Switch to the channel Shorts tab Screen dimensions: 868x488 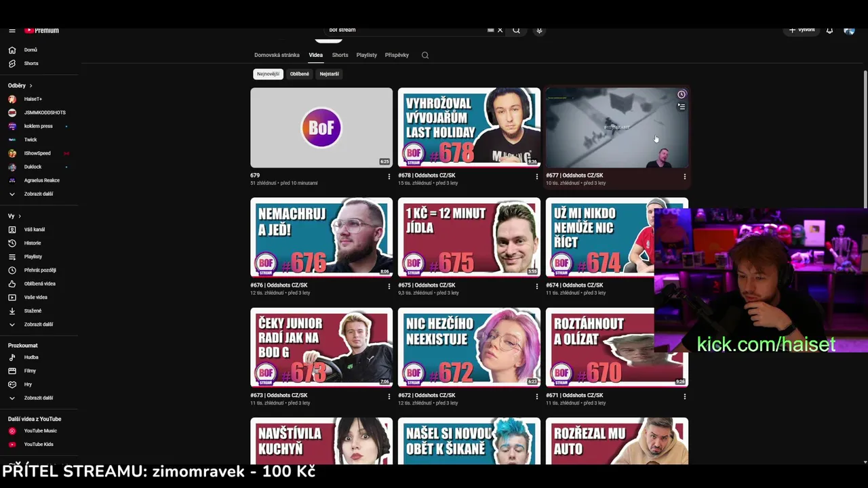pyautogui.click(x=340, y=55)
